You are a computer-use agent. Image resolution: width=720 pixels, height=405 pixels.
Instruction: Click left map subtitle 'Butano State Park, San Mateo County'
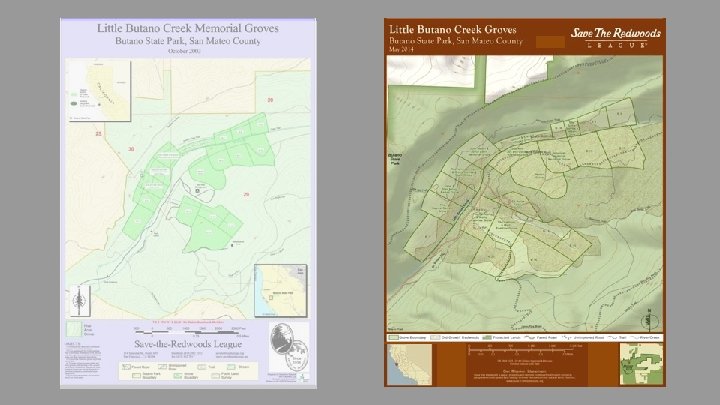pos(187,41)
